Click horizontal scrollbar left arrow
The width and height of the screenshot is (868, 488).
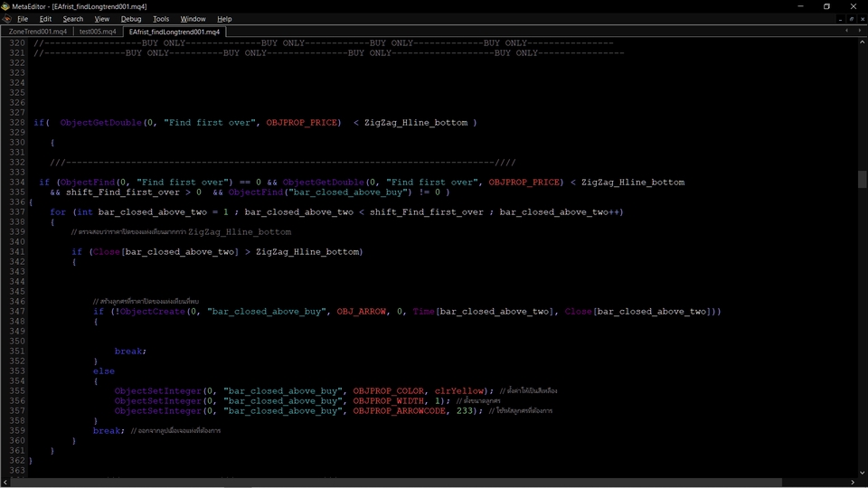point(5,481)
